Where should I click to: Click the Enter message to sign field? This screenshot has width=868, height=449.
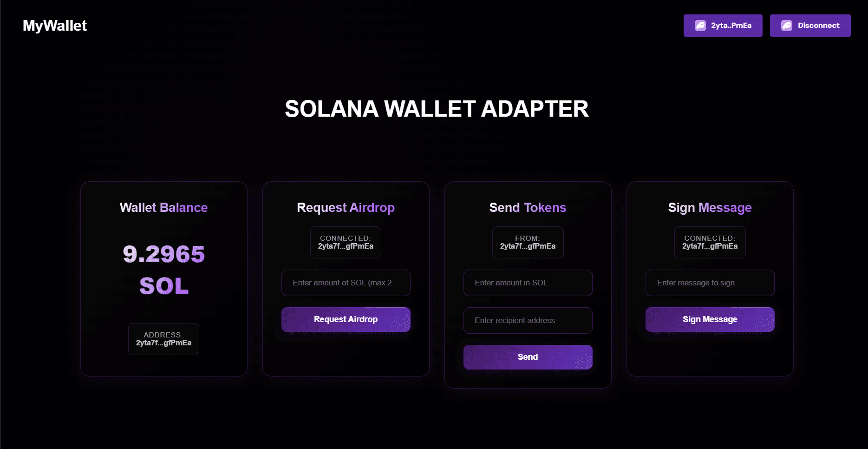[710, 283]
